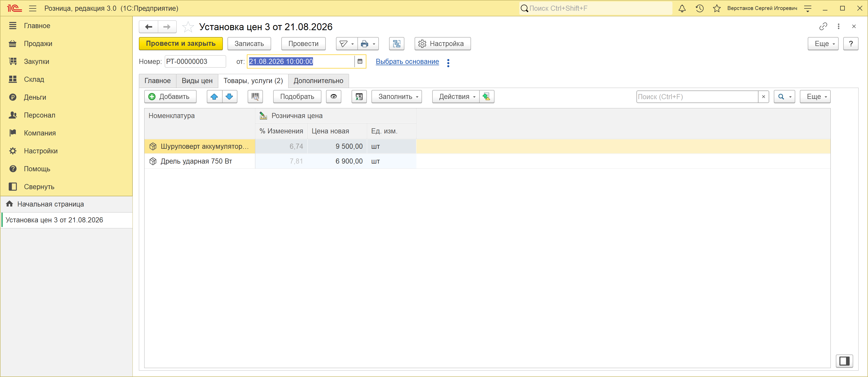Go to Начальная страница

click(66, 204)
